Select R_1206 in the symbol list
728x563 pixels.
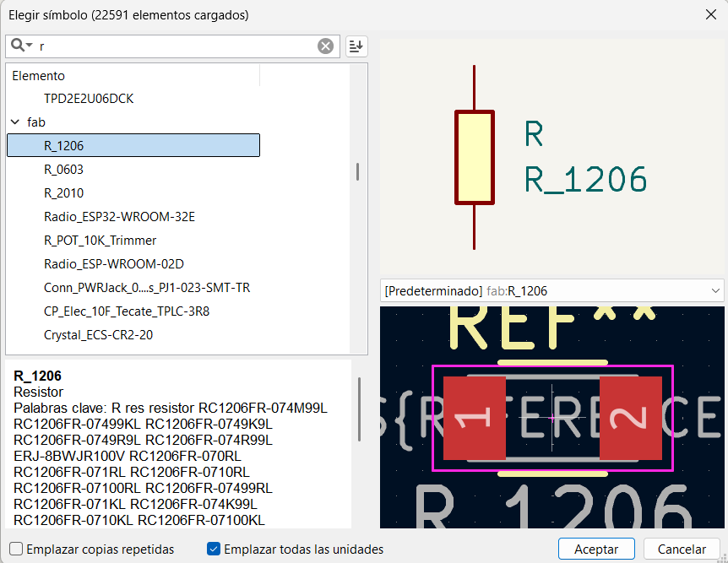point(133,145)
